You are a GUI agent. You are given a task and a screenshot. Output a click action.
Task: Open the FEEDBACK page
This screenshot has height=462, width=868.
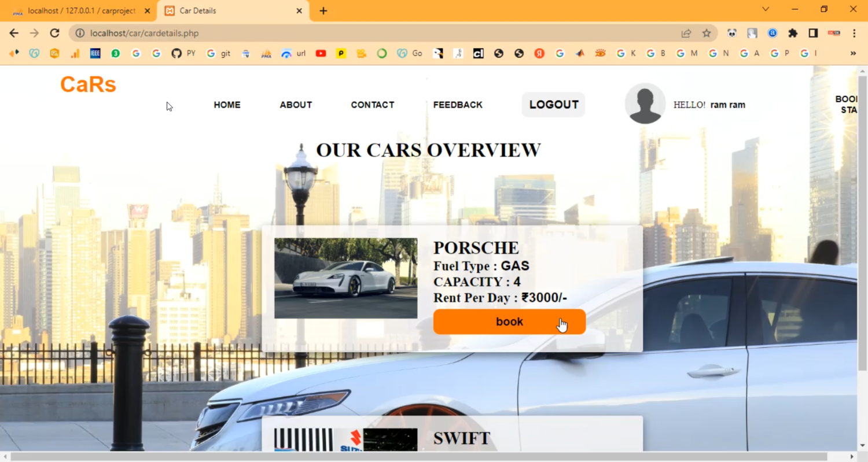[x=458, y=105]
